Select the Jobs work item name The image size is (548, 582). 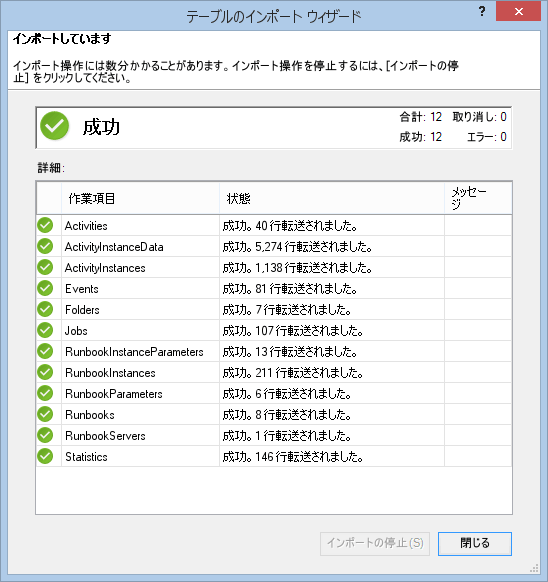76,331
